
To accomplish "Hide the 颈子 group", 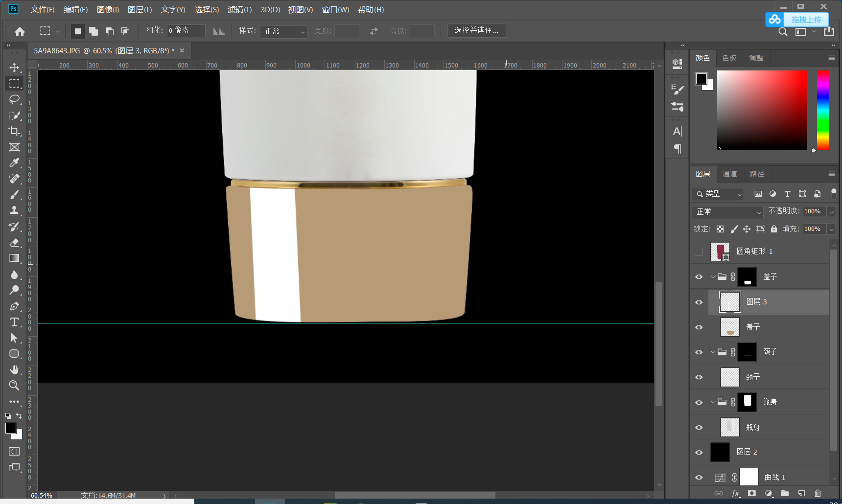I will [699, 352].
